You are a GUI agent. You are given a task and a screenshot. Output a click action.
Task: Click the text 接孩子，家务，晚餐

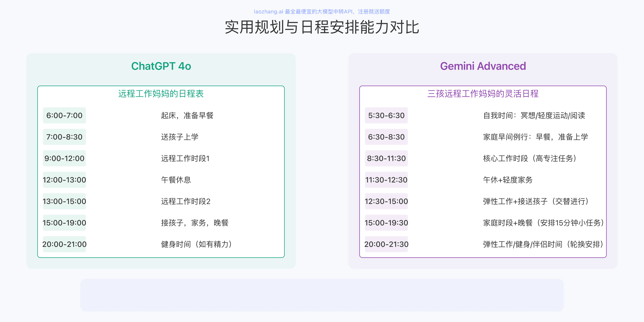pos(195,223)
